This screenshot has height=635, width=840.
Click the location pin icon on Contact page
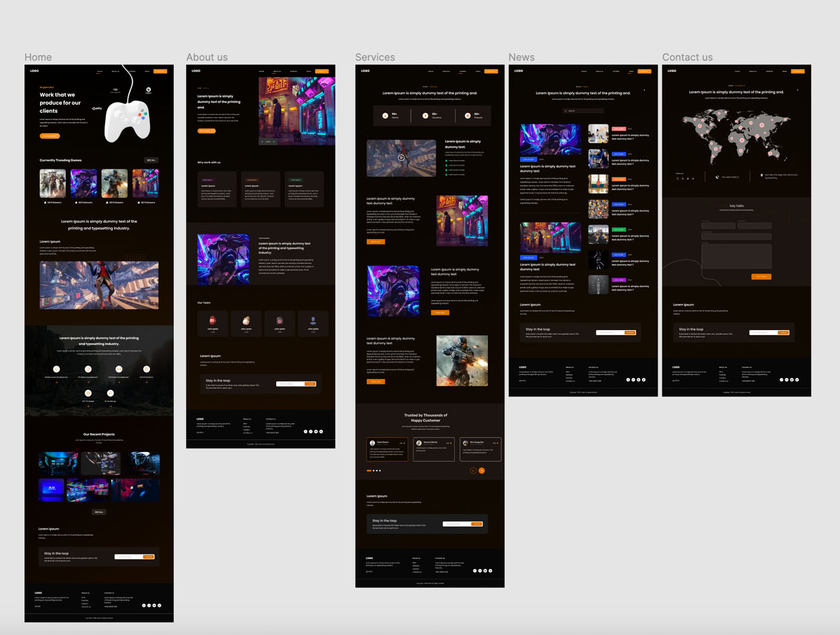pos(761,176)
